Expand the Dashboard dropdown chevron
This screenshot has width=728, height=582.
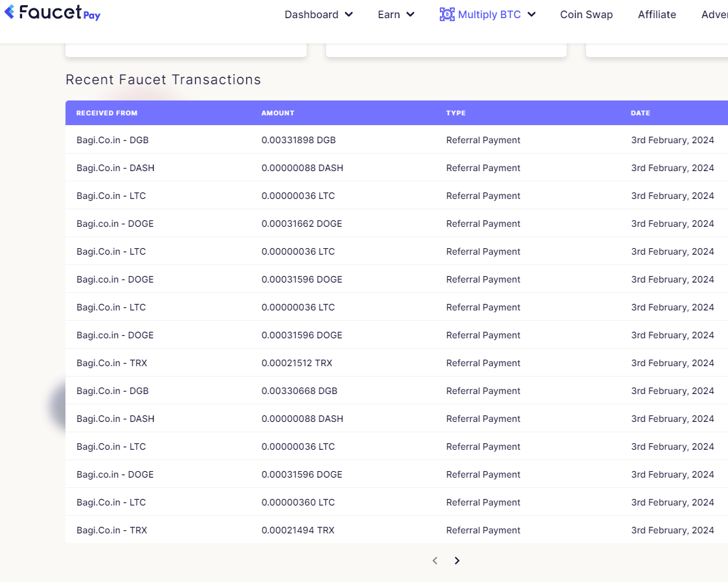(x=349, y=14)
